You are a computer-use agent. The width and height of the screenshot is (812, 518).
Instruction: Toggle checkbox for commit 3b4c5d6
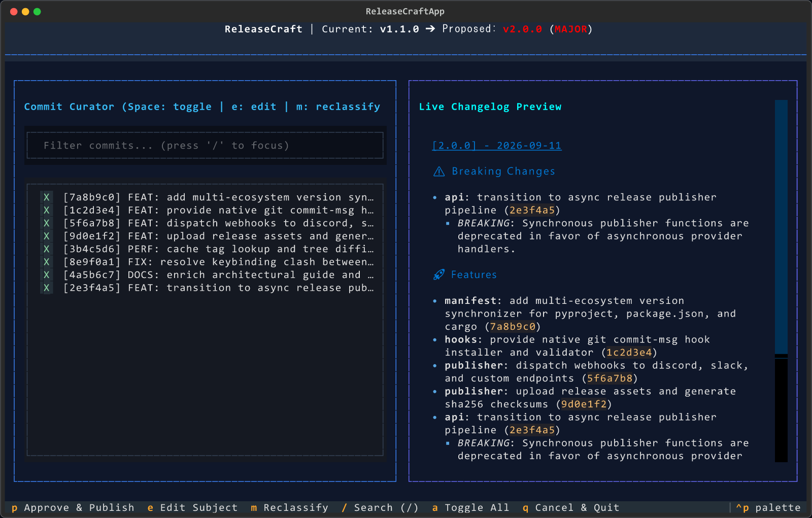(46, 249)
